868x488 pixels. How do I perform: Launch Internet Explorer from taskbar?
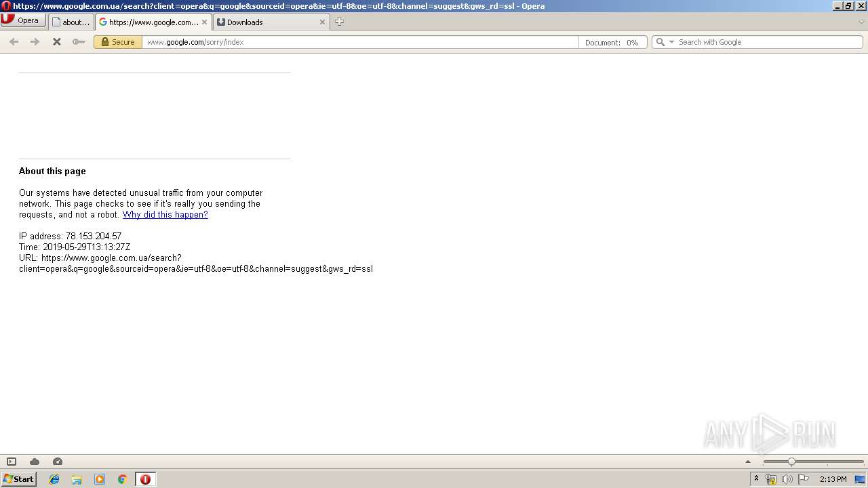pos(54,479)
